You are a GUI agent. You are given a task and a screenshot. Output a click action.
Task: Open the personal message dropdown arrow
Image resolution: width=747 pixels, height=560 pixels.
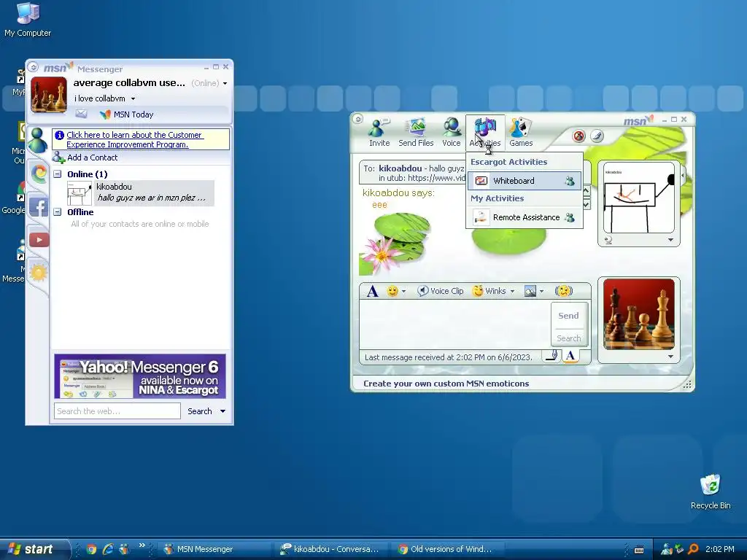[x=133, y=98]
